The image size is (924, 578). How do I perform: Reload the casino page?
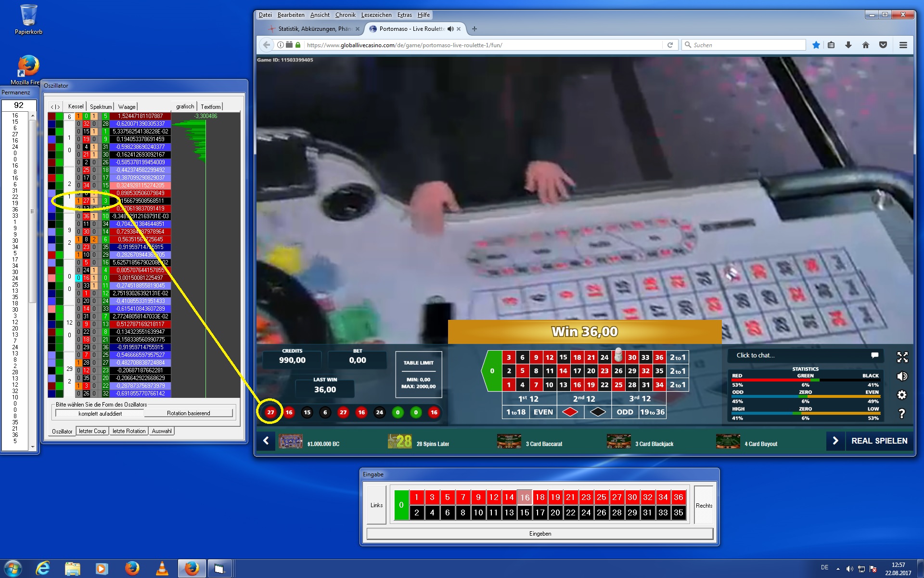click(x=670, y=45)
